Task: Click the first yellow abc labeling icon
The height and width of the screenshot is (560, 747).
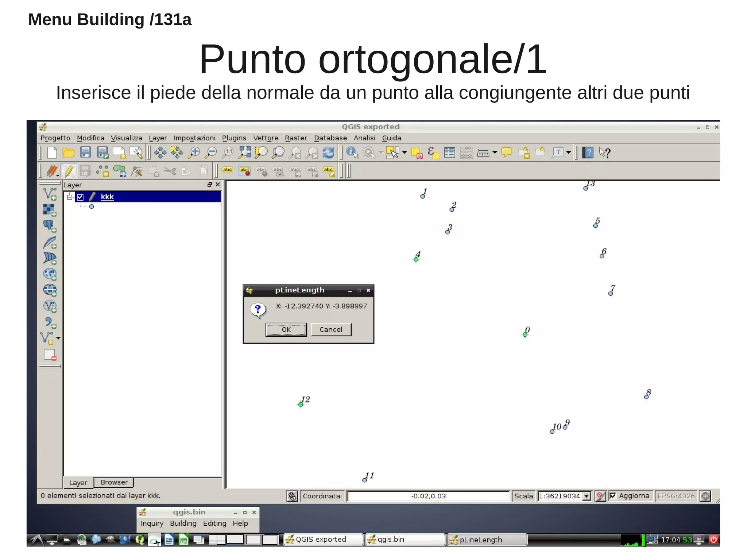Action: [x=227, y=170]
